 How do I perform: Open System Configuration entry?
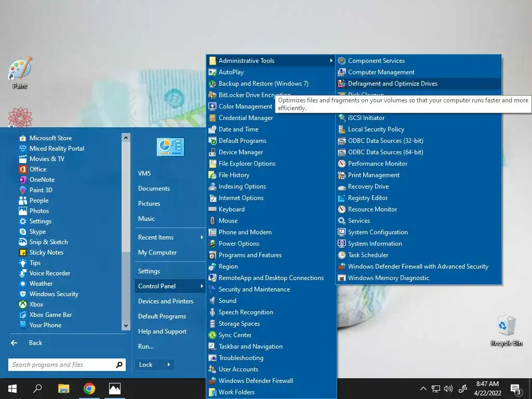pos(419,232)
